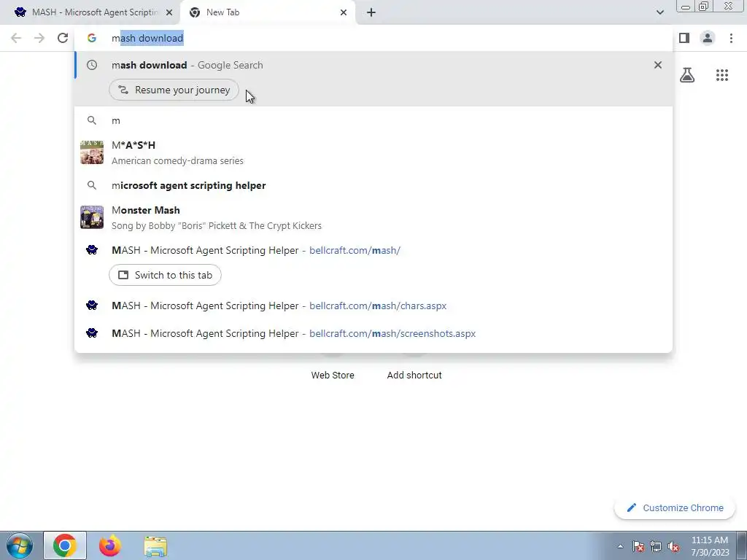Click the Web Store shortcut label

(333, 376)
